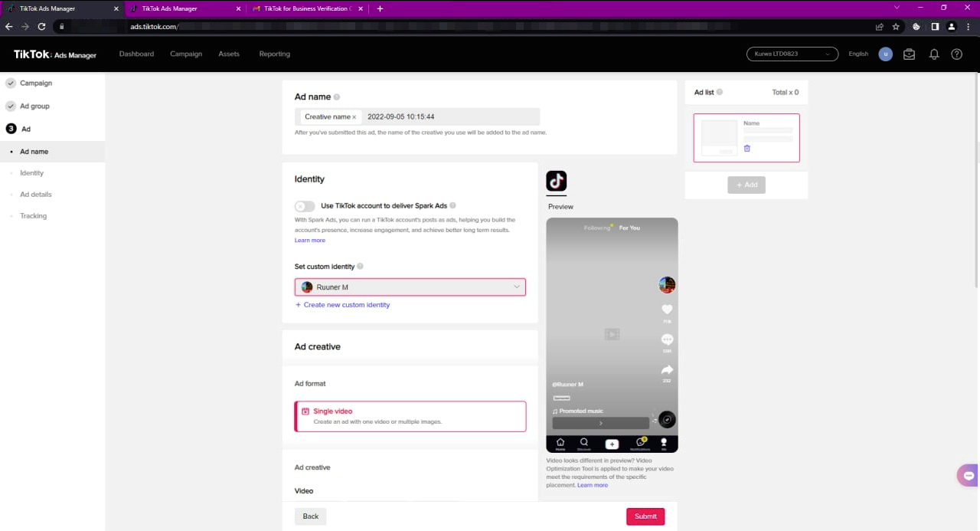Remove the Creative name tag with its x

(x=354, y=117)
